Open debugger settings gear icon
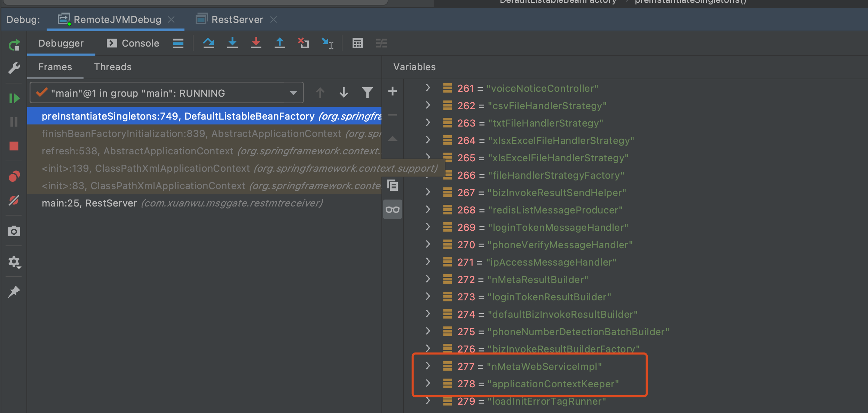Image resolution: width=868 pixels, height=413 pixels. coord(14,262)
